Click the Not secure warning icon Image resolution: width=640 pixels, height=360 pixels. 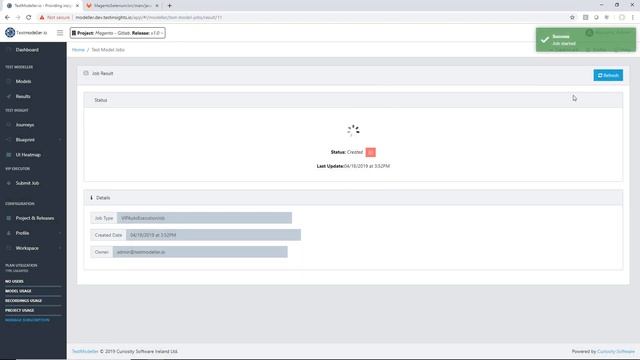(42, 18)
